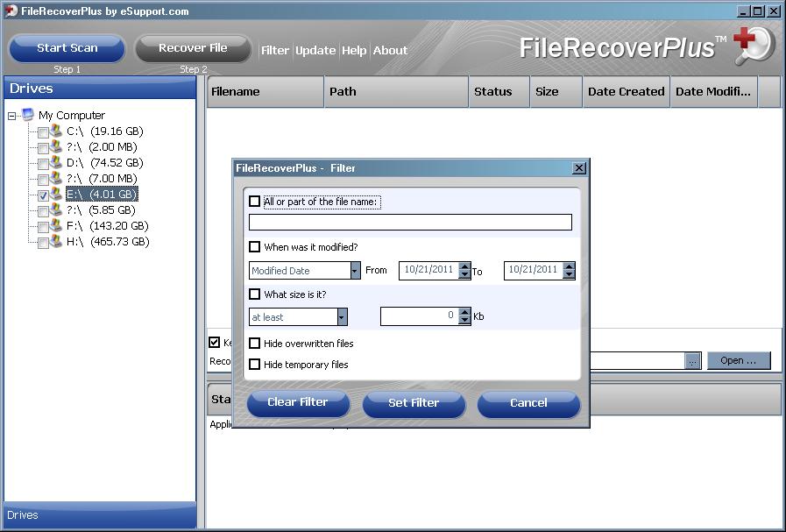Click the D:\ drive icon

[57, 163]
